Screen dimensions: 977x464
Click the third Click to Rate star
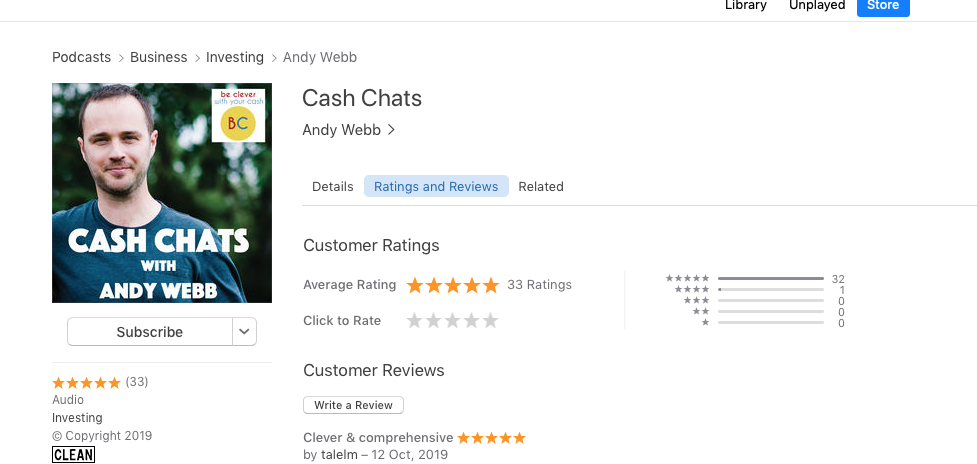click(x=452, y=321)
